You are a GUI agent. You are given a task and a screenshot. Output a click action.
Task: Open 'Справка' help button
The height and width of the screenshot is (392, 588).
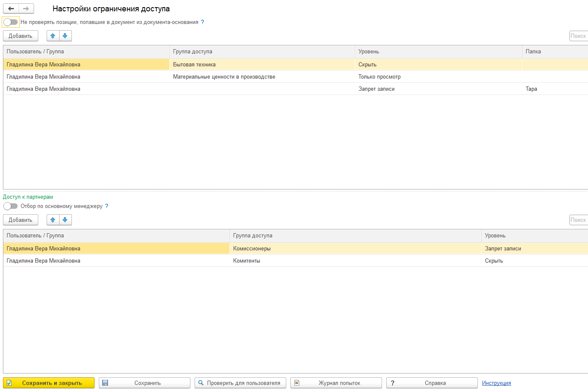click(432, 383)
